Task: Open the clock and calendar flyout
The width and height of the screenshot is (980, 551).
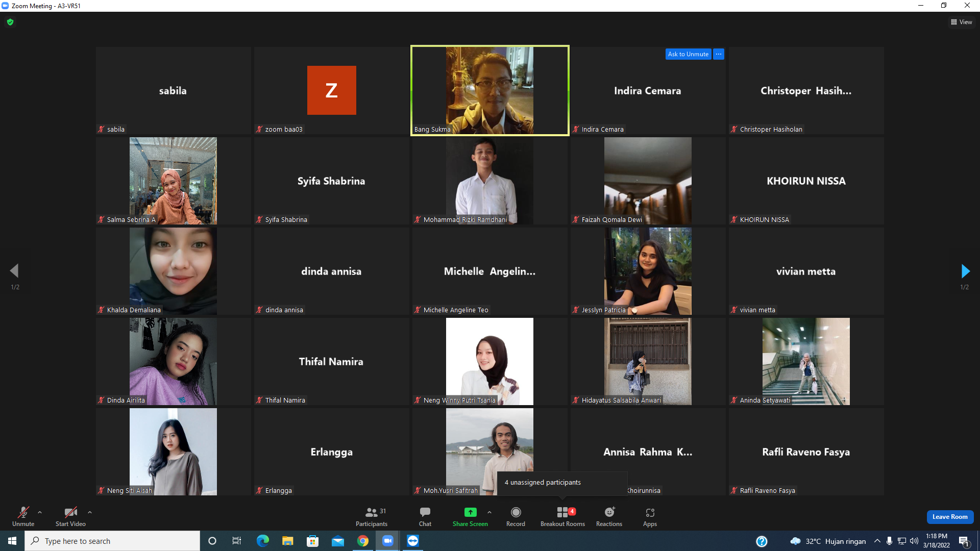Action: 937,541
